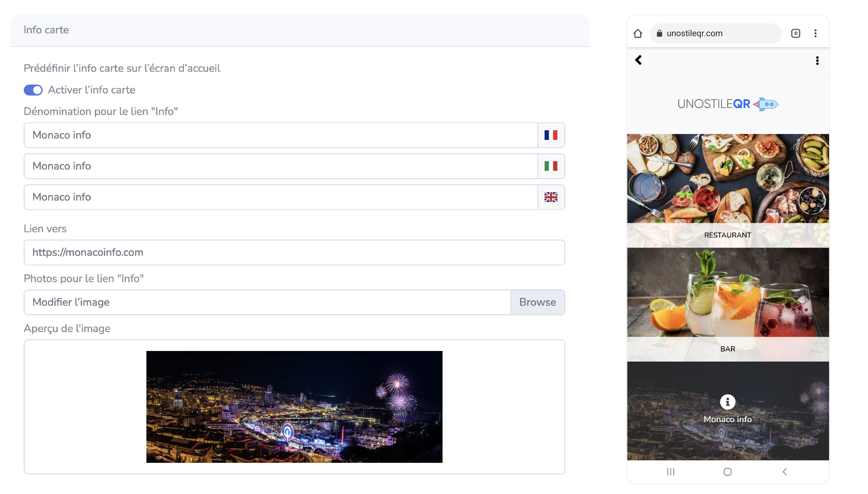This screenshot has width=868, height=494.
Task: Click the French Monaco info text field
Action: point(280,135)
